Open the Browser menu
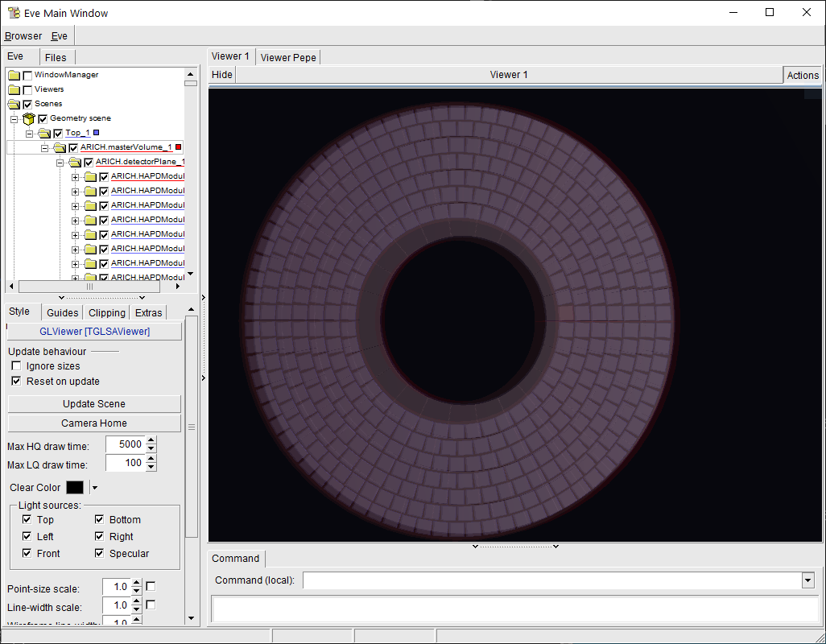The width and height of the screenshot is (826, 644). pos(23,35)
